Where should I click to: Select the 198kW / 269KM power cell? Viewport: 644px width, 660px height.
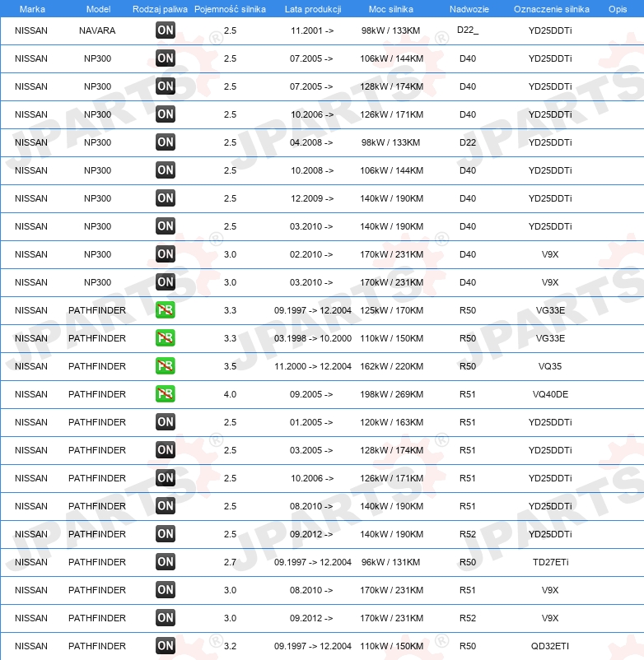pos(391,394)
